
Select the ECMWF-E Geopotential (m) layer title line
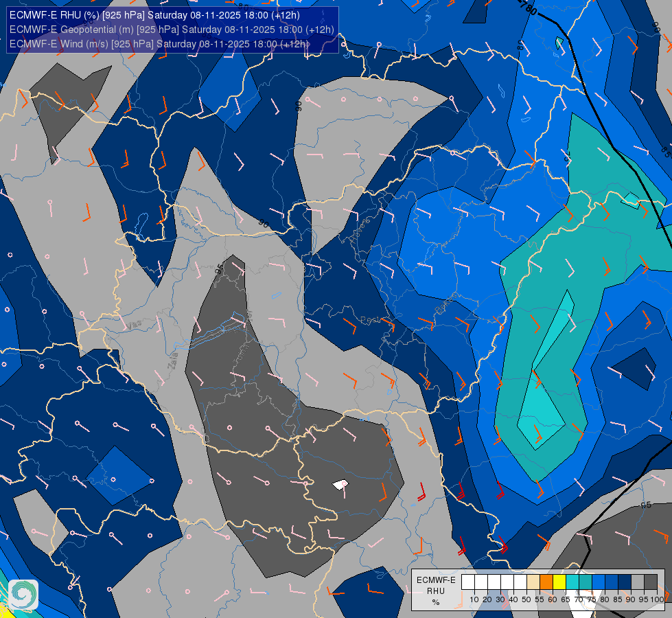(172, 30)
